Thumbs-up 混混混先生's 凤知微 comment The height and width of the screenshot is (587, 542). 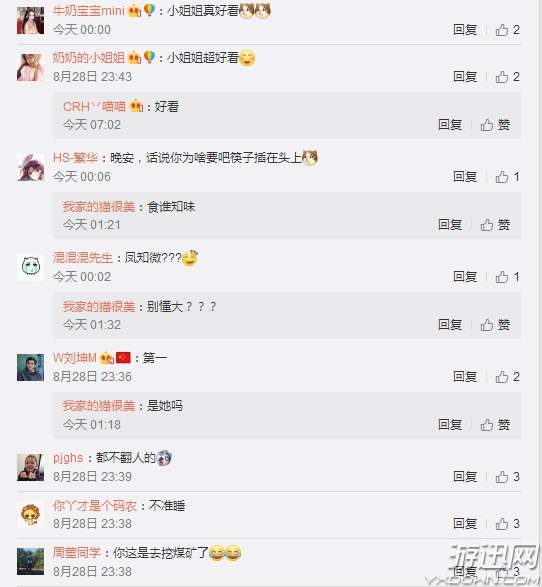pyautogui.click(x=507, y=277)
